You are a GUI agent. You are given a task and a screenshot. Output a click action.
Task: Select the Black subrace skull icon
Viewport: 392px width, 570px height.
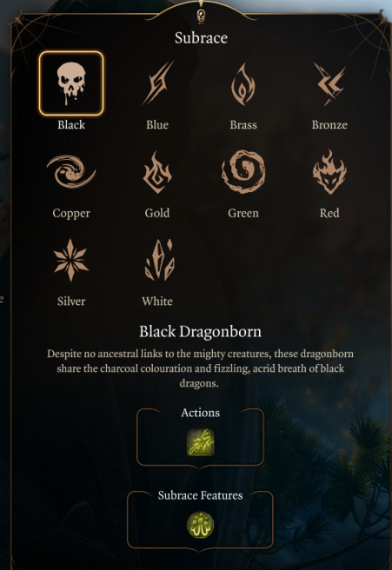pos(71,83)
